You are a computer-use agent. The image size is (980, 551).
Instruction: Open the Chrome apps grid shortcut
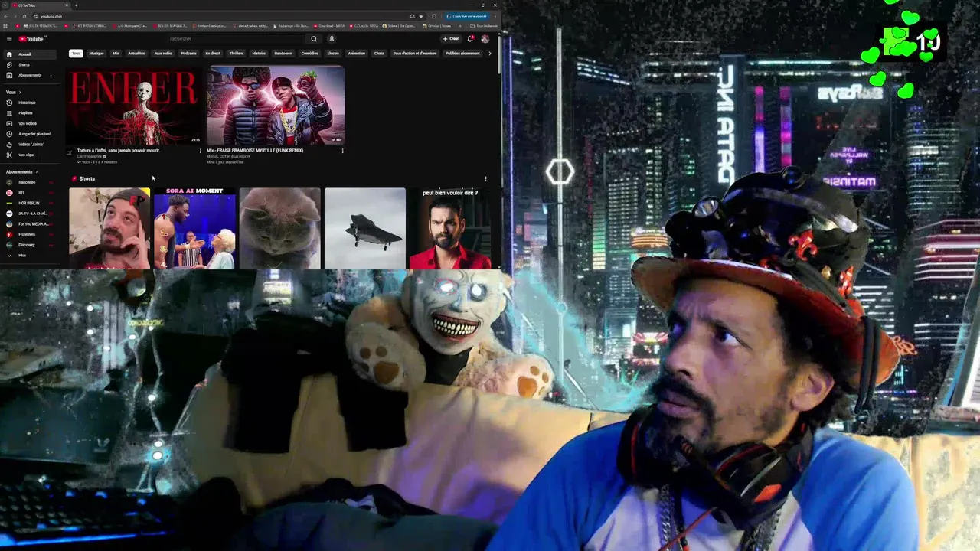click(x=5, y=26)
